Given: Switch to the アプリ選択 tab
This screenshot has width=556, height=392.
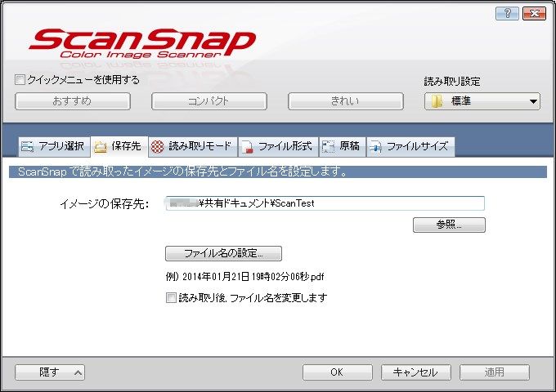Looking at the screenshot, I should point(54,146).
